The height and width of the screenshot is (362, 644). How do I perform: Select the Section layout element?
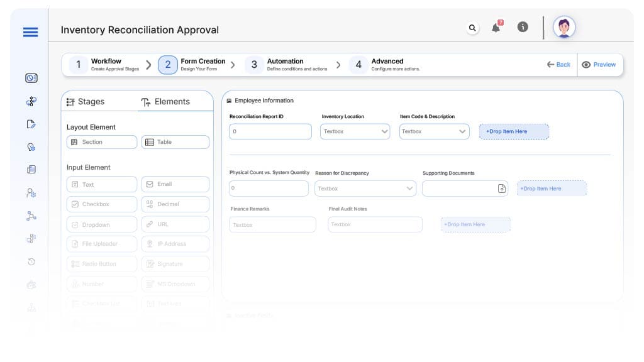coord(101,142)
